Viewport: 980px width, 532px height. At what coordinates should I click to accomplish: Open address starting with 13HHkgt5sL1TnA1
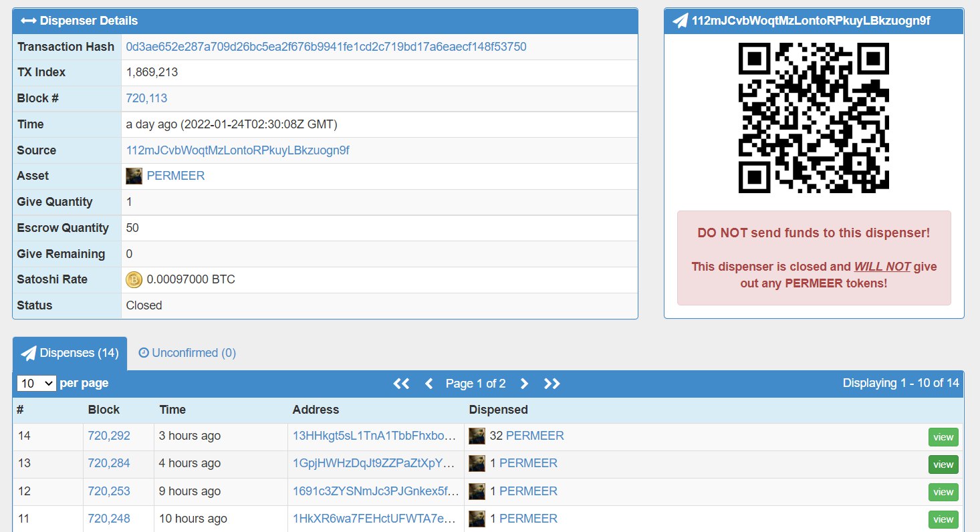[x=375, y=436]
